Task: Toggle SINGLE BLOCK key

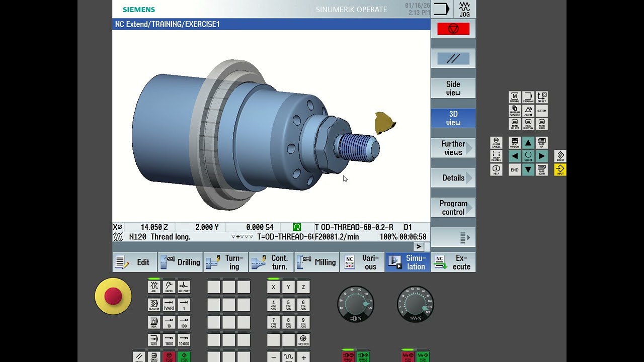Action: pyautogui.click(x=154, y=357)
